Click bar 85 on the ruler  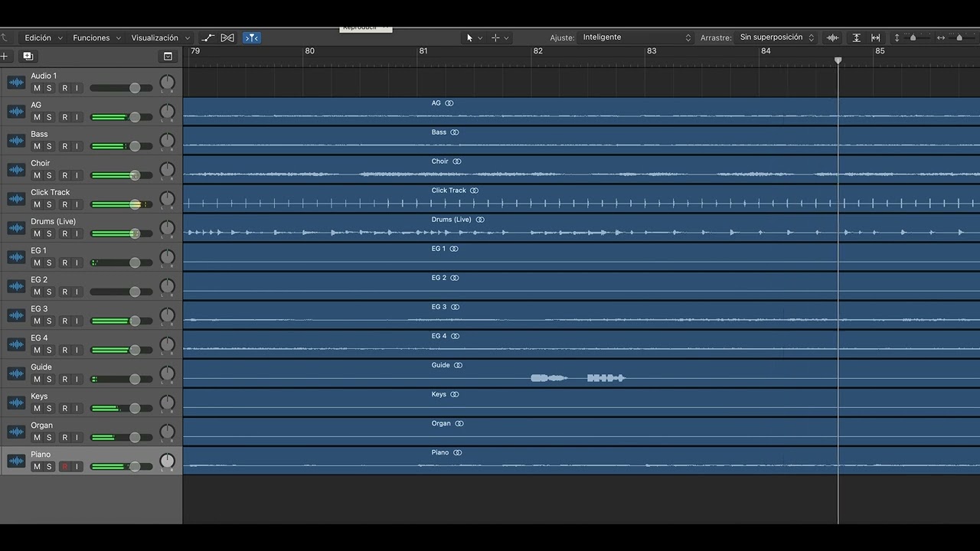pyautogui.click(x=880, y=51)
